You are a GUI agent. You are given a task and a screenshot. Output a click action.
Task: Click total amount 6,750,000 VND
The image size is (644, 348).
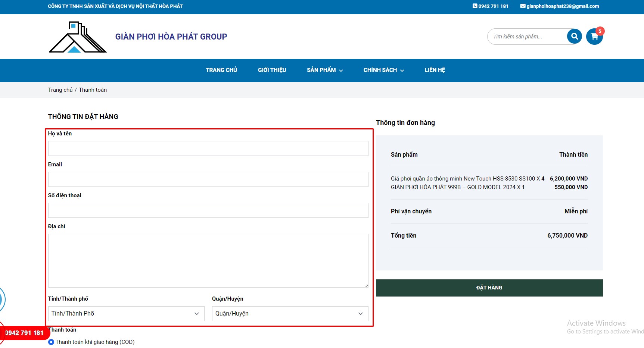[567, 236]
